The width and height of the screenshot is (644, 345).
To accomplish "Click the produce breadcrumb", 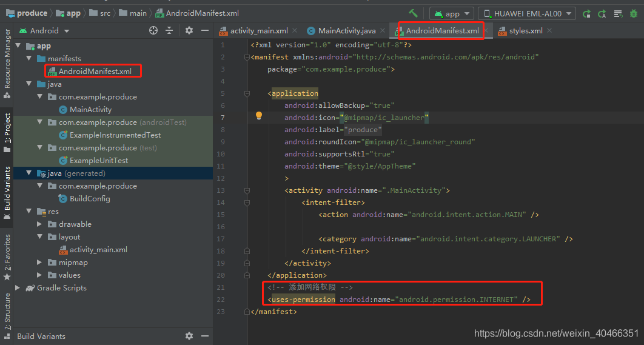I will coord(27,13).
